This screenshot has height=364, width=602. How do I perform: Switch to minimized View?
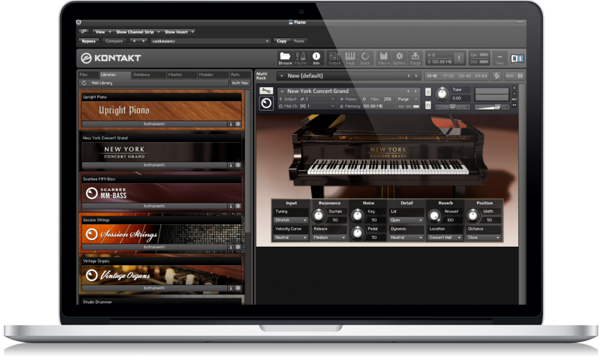pos(500,58)
